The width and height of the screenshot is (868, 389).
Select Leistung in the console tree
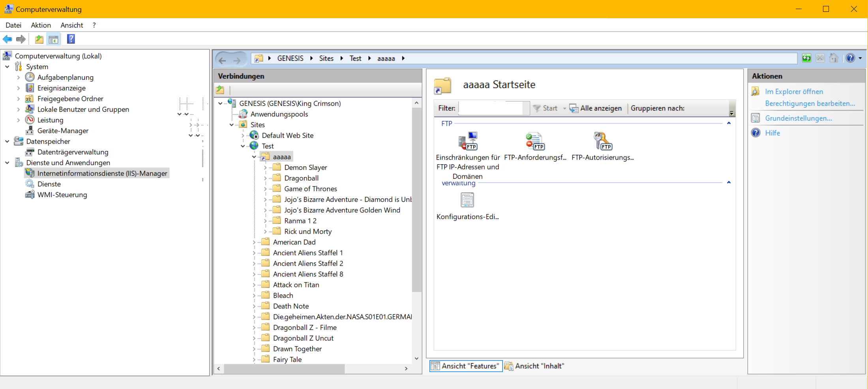pos(50,120)
